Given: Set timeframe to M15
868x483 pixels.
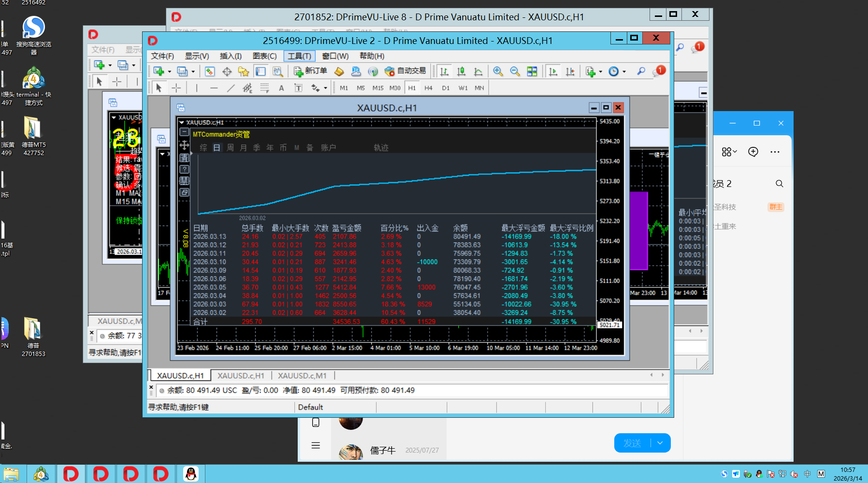Looking at the screenshot, I should [x=378, y=88].
